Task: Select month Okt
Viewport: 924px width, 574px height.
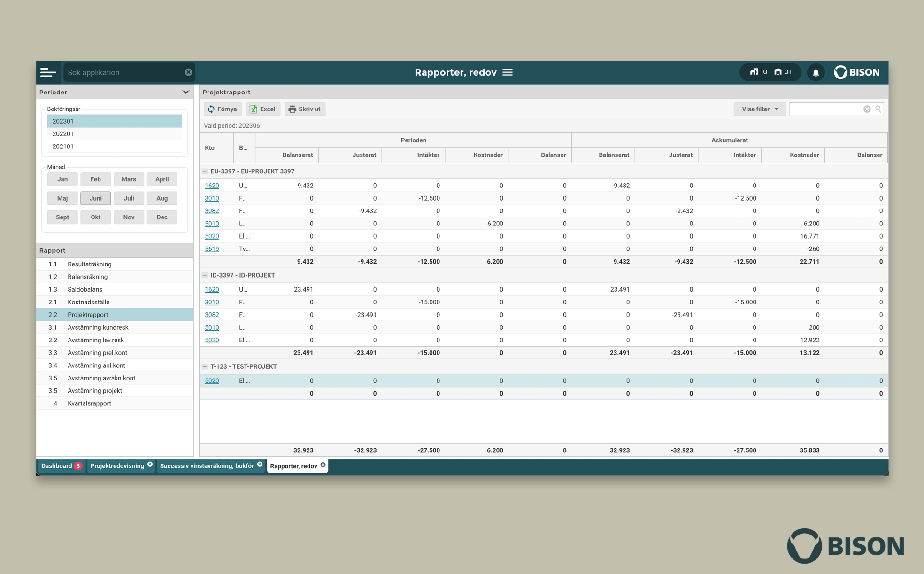Action: coord(95,217)
